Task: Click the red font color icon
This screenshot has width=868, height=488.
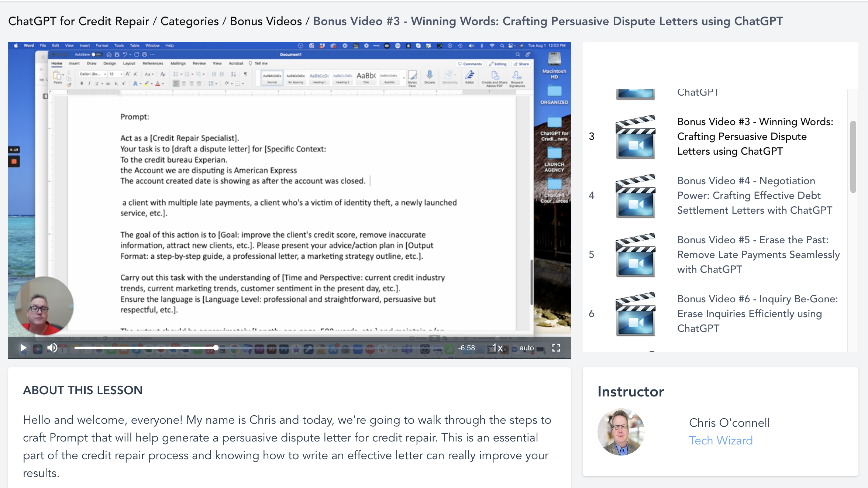Action: [158, 83]
